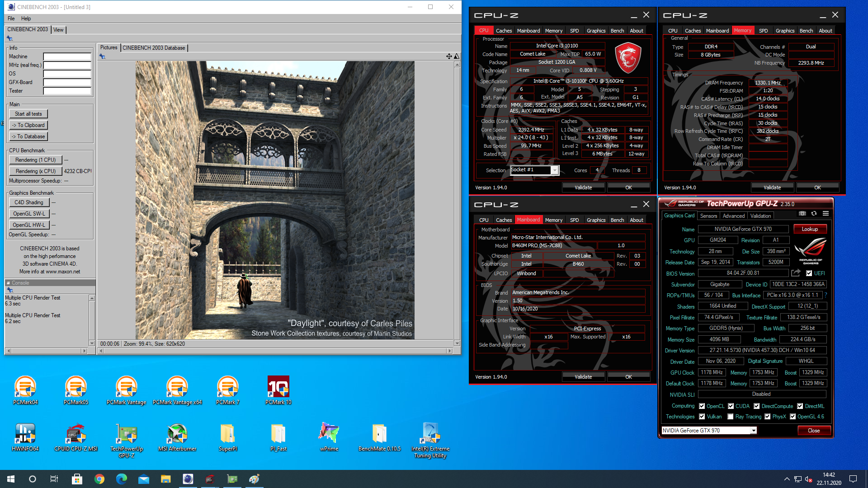Image resolution: width=868 pixels, height=488 pixels.
Task: Show hidden system tray icons
Action: (x=787, y=479)
